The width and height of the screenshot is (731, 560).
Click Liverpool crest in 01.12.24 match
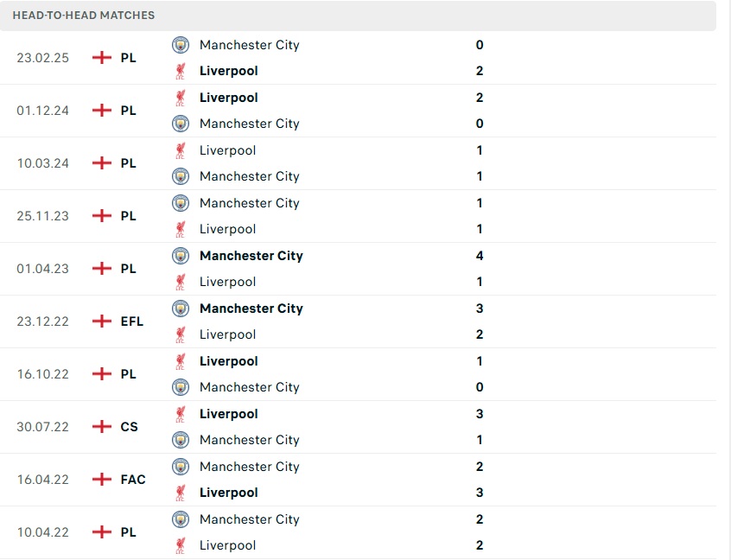coord(181,98)
